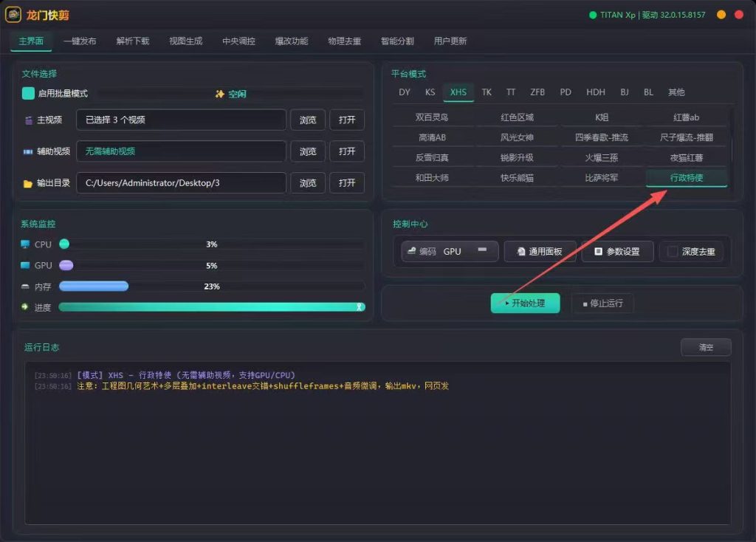The width and height of the screenshot is (756, 542).
Task: Open the 智能分割 tab
Action: click(397, 41)
